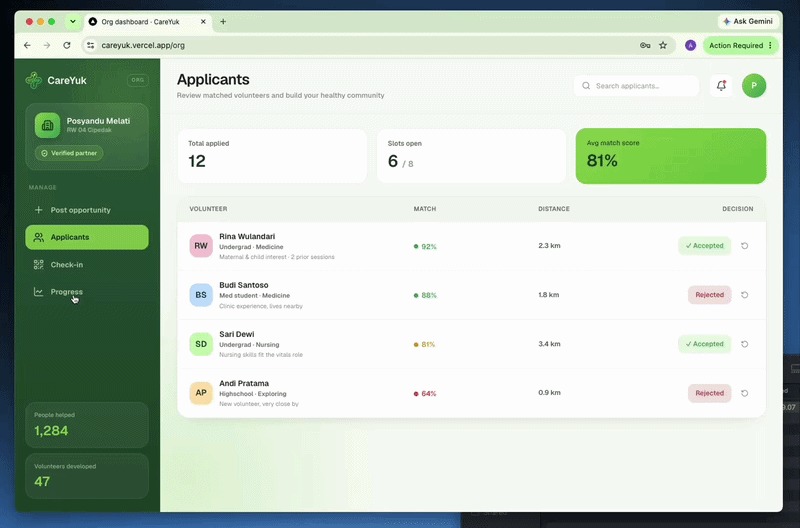Click the MATCH column header

pos(425,209)
